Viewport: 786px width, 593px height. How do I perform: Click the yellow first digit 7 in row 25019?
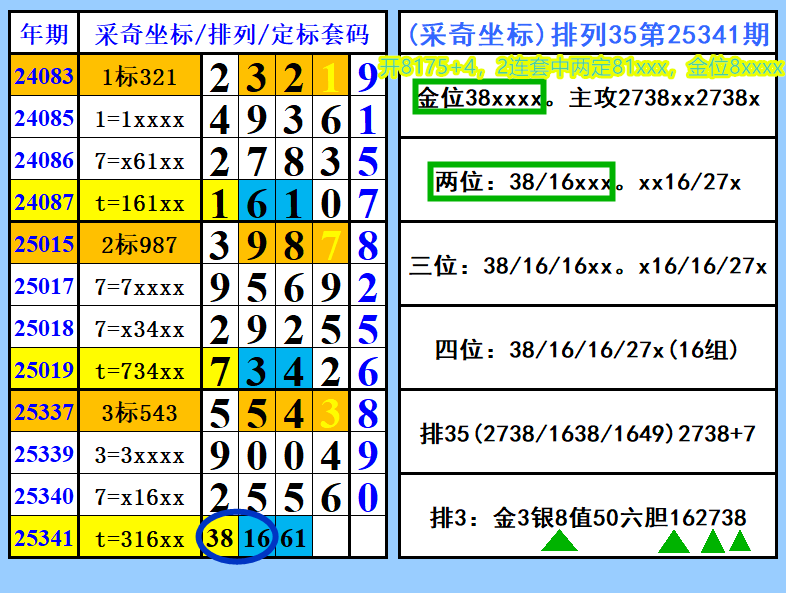coord(220,370)
